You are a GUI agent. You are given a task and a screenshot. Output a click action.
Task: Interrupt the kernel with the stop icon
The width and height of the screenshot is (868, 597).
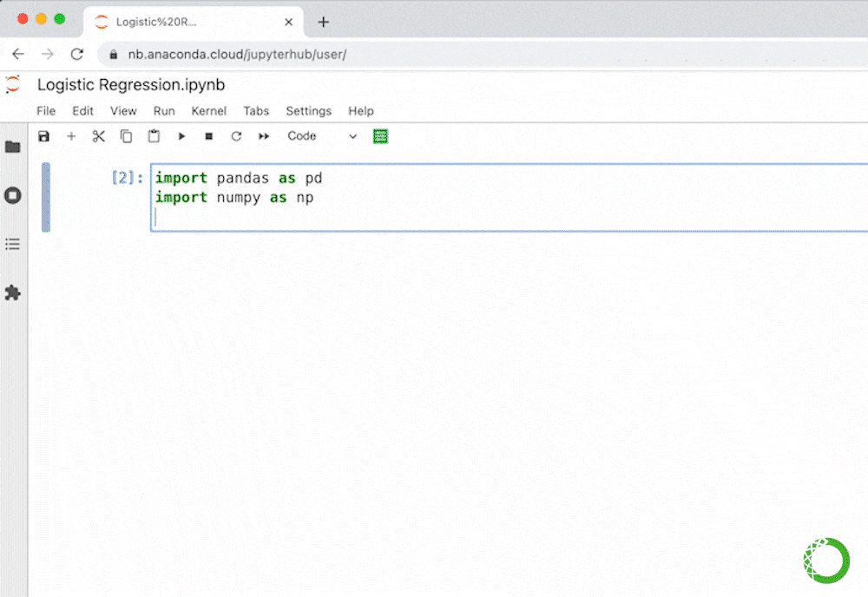click(x=208, y=136)
